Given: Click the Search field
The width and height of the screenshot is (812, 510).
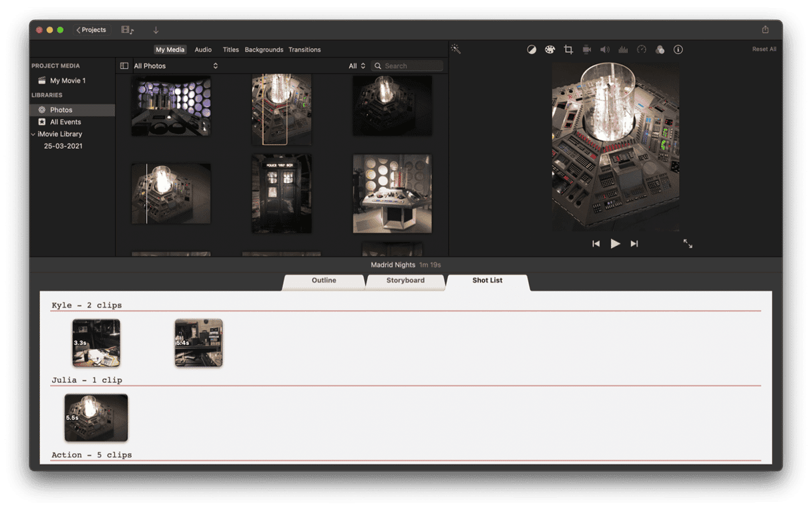Looking at the screenshot, I should [407, 66].
